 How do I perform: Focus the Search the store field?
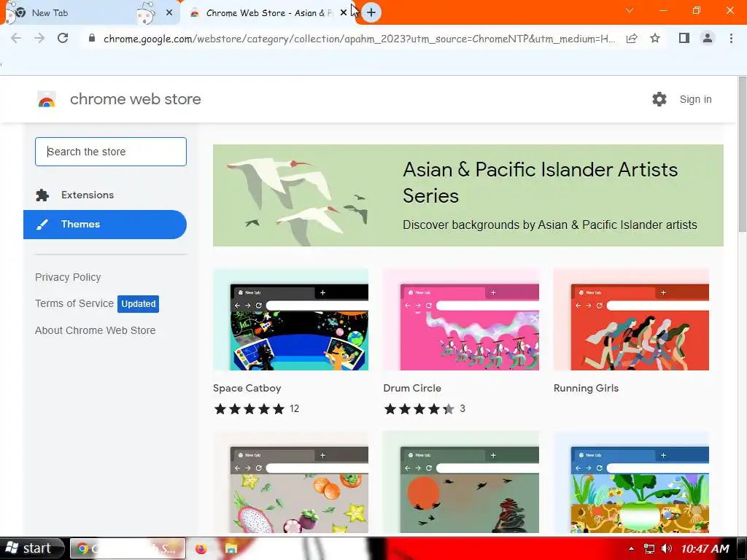tap(111, 152)
